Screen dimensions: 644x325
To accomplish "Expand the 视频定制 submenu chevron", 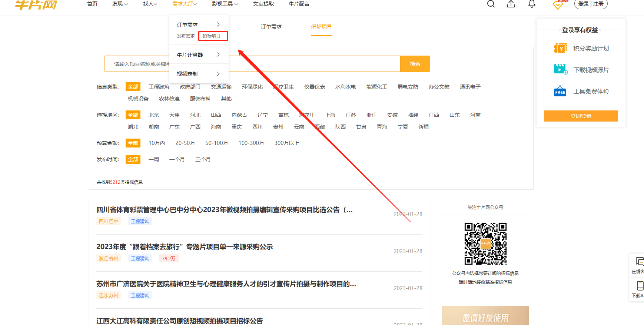I will (x=218, y=73).
